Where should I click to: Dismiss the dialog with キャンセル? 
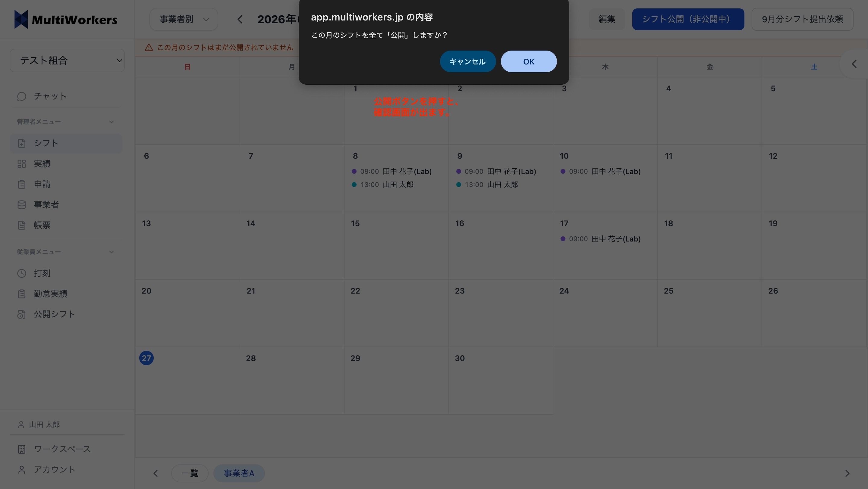coord(467,62)
